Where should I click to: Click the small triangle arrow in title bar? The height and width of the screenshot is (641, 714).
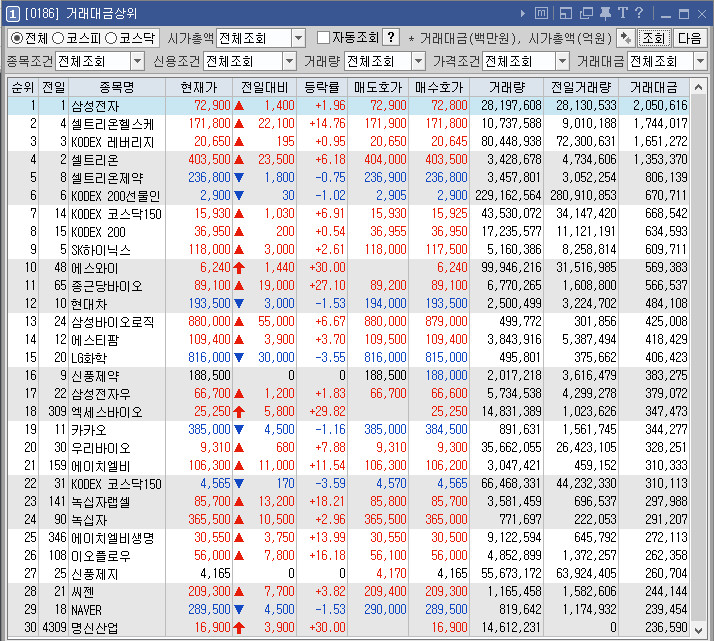tap(523, 14)
